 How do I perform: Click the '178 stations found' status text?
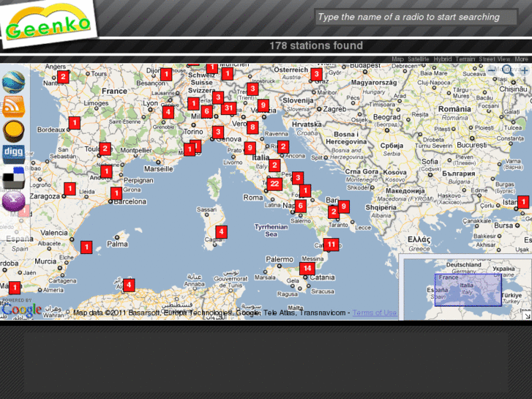316,45
